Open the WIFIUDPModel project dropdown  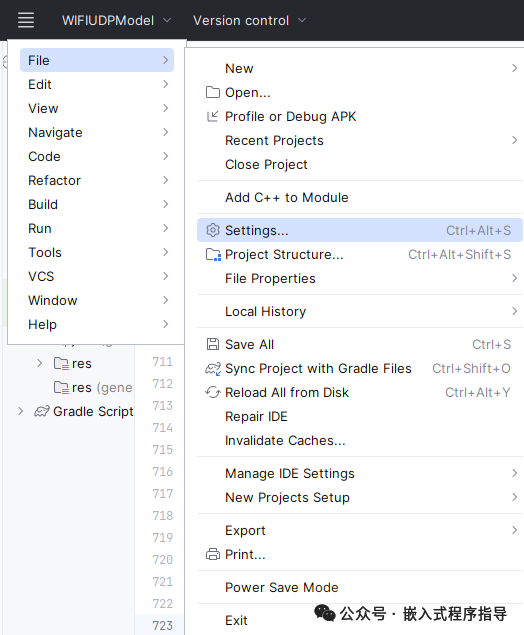click(117, 20)
